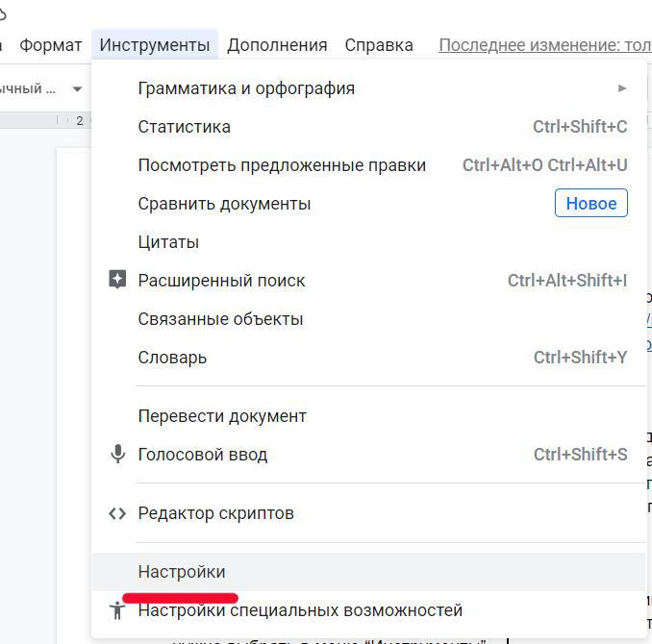The image size is (652, 644).
Task: Select Статистика word count option
Action: point(185,127)
